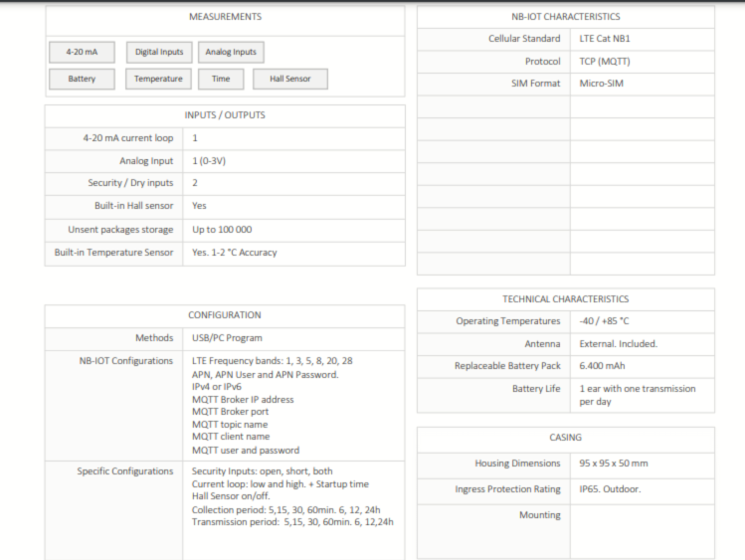Select the 'MQTT client name' line
745x560 pixels.
point(231,436)
